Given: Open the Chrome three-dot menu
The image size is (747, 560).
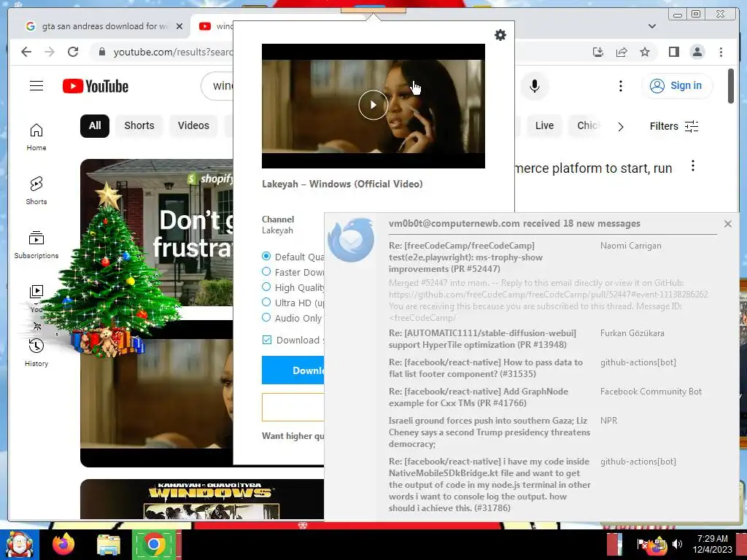Looking at the screenshot, I should coord(721,52).
